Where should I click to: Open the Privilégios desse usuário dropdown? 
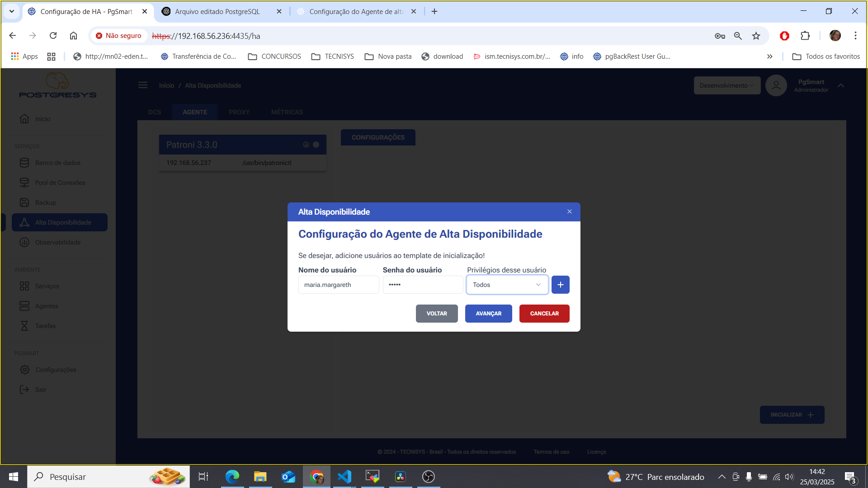point(507,285)
